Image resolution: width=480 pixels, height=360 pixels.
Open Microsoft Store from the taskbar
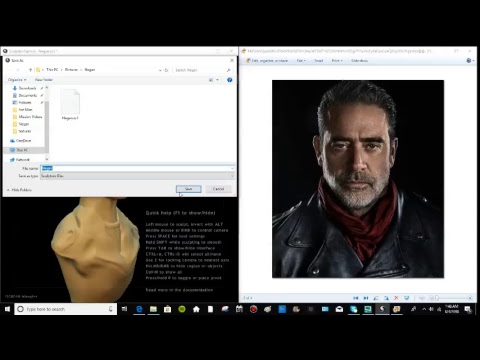click(x=167, y=309)
